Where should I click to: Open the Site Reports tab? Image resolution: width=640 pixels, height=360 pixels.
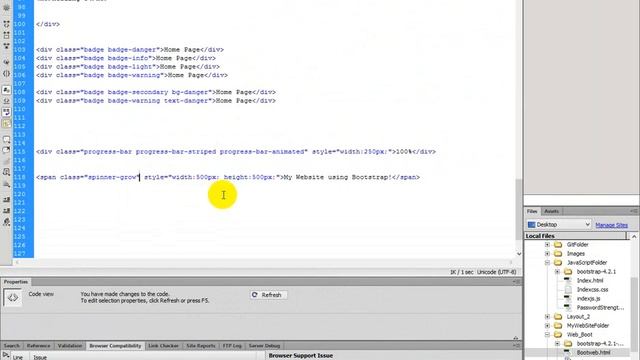coord(200,346)
